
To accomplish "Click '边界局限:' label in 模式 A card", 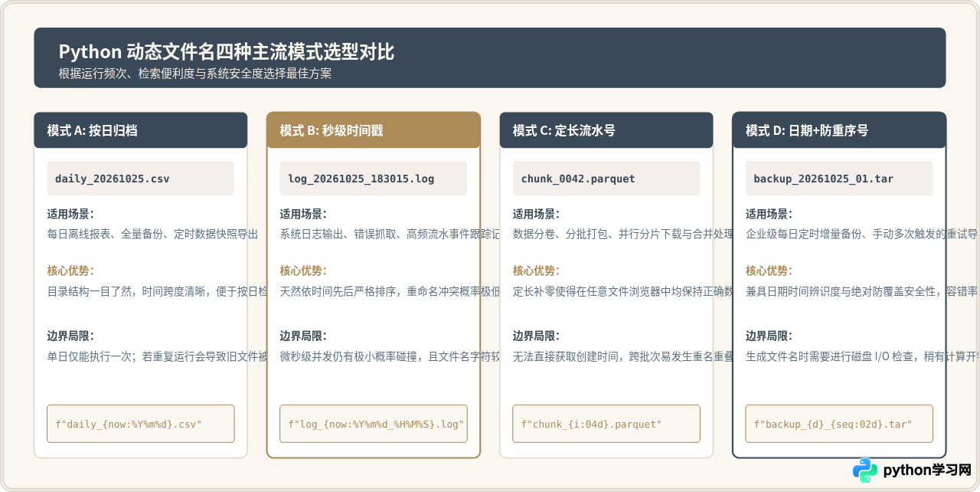I will tap(70, 336).
